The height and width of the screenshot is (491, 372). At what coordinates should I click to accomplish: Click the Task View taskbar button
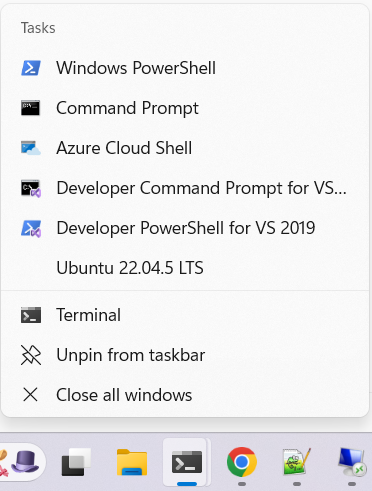point(76,462)
